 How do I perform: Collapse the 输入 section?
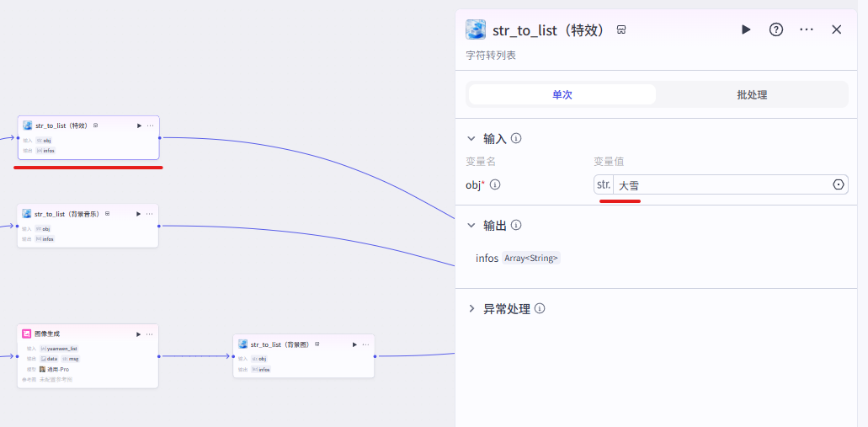pos(471,138)
